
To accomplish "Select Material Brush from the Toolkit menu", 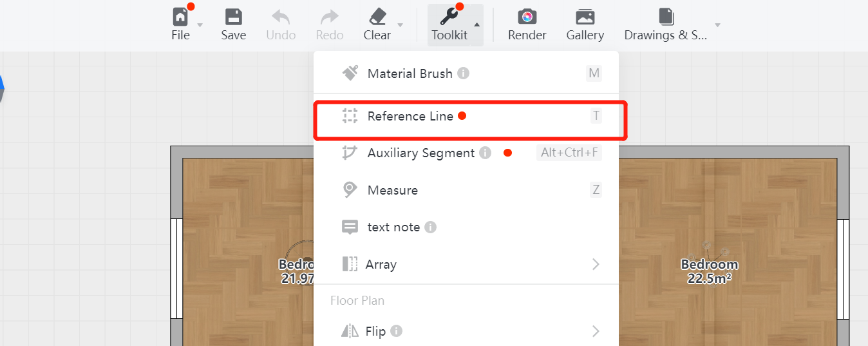I will pos(410,73).
